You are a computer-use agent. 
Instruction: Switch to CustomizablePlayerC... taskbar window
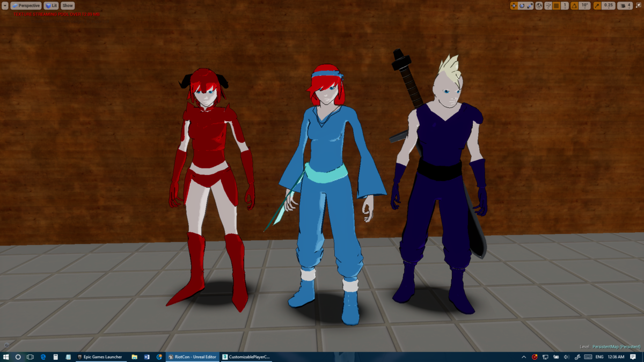point(246,357)
